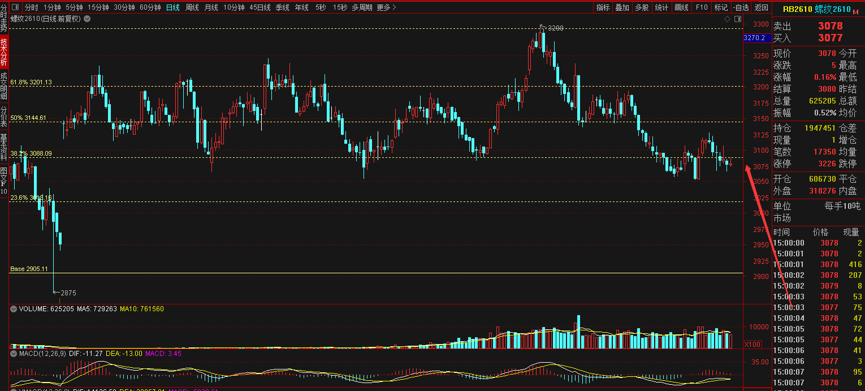Image resolution: width=865 pixels, height=391 pixels.
Task: Open the 指标 indicators button
Action: coord(603,8)
